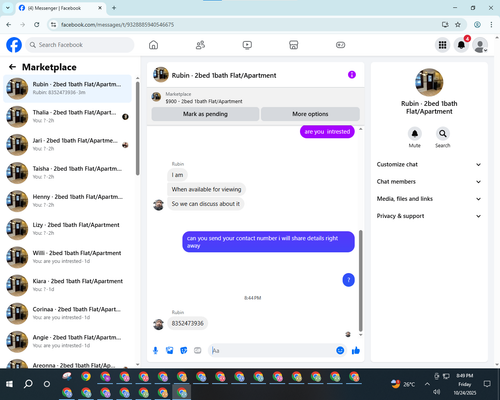Image resolution: width=500 pixels, height=400 pixels.
Task: Open Chrome's three-dot menu
Action: pyautogui.click(x=491, y=25)
